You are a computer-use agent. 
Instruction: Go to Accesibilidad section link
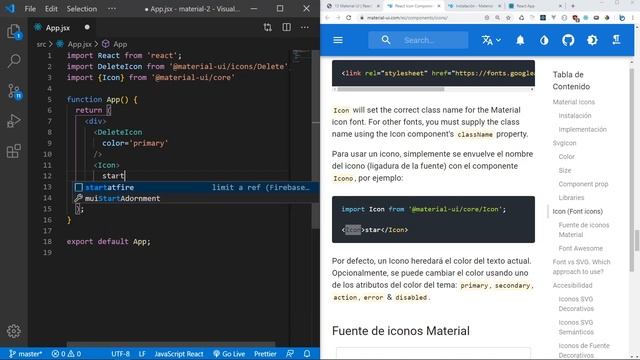click(x=572, y=285)
